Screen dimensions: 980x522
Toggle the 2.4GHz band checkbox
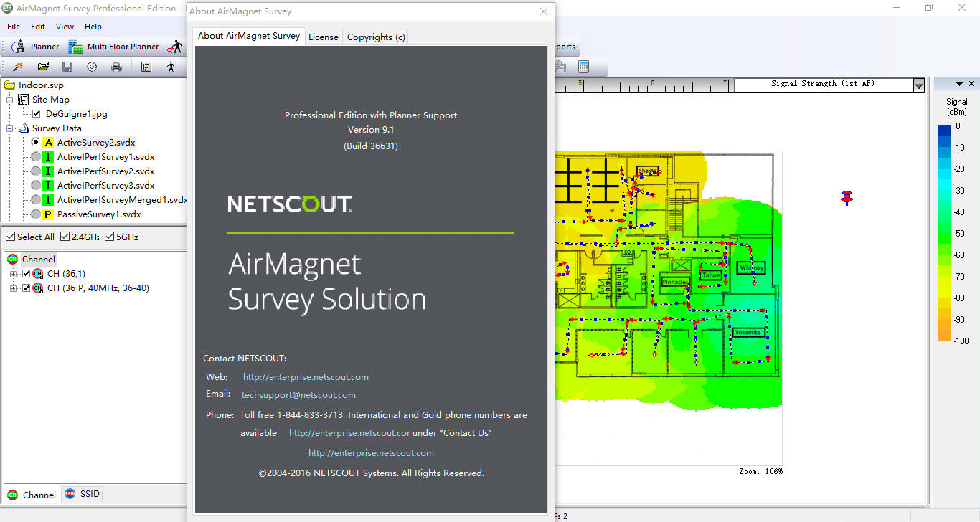65,237
